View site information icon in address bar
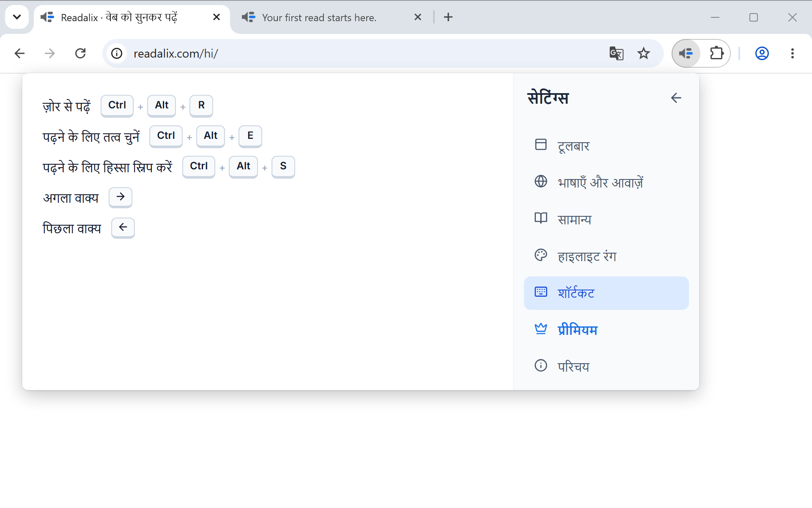The image size is (812, 508). pyautogui.click(x=117, y=53)
